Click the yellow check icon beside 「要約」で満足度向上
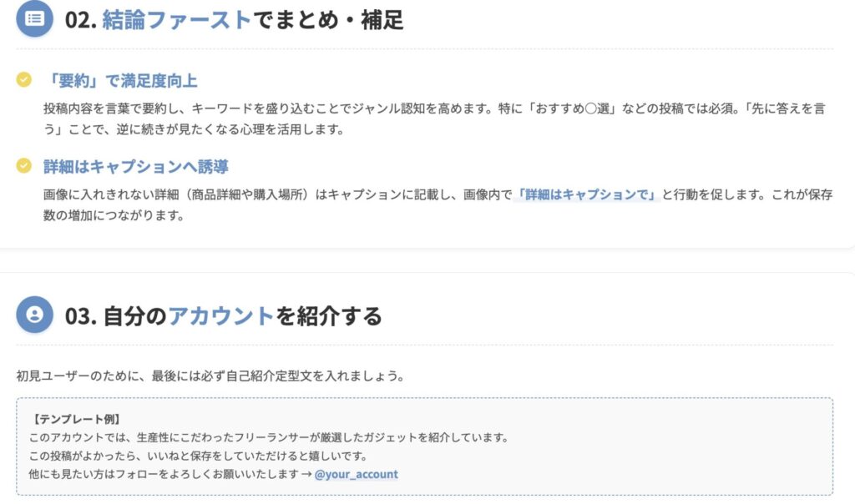The height and width of the screenshot is (504, 855). tap(24, 80)
